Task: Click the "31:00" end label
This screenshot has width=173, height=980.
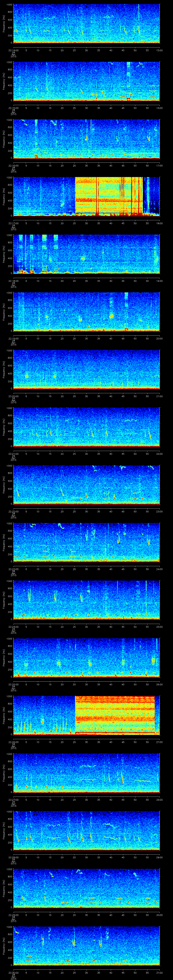Action: tap(159, 972)
